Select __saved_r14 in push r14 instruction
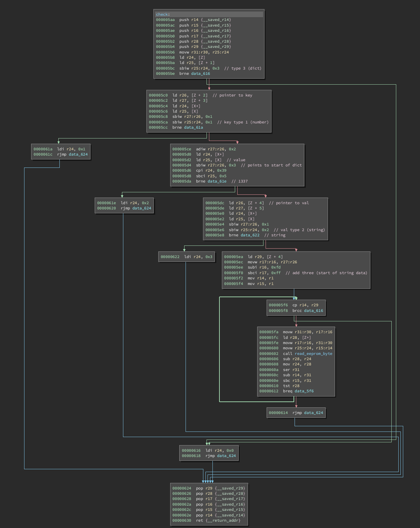The image size is (420, 528). [217, 20]
